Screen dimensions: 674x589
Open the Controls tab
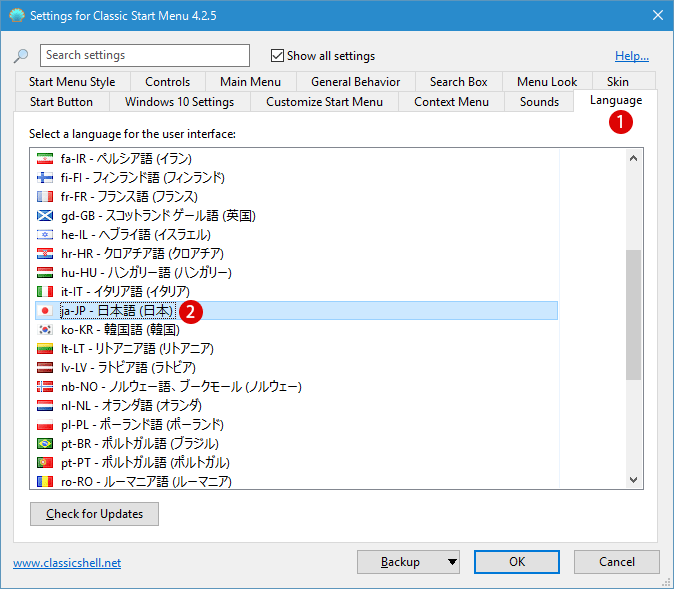point(168,82)
